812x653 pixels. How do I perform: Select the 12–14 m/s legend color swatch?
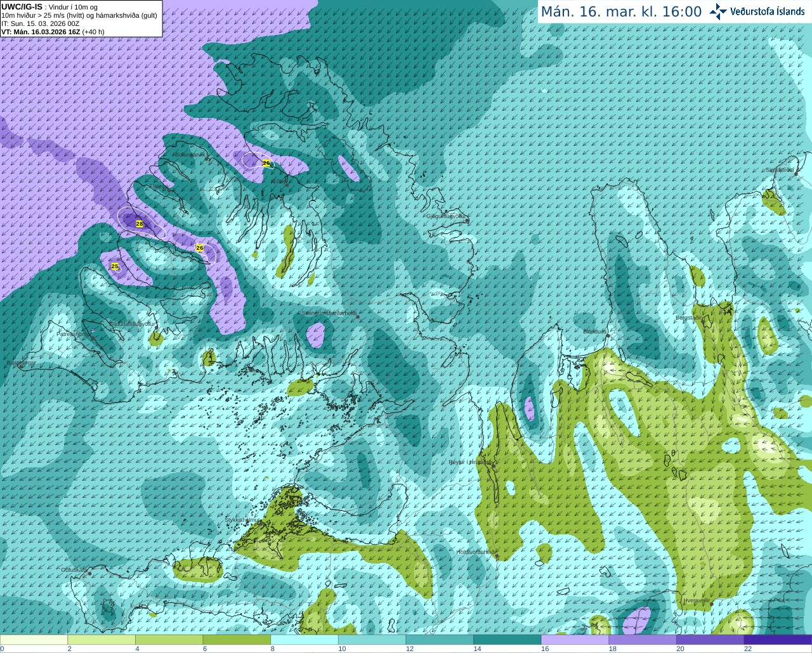pos(440,640)
